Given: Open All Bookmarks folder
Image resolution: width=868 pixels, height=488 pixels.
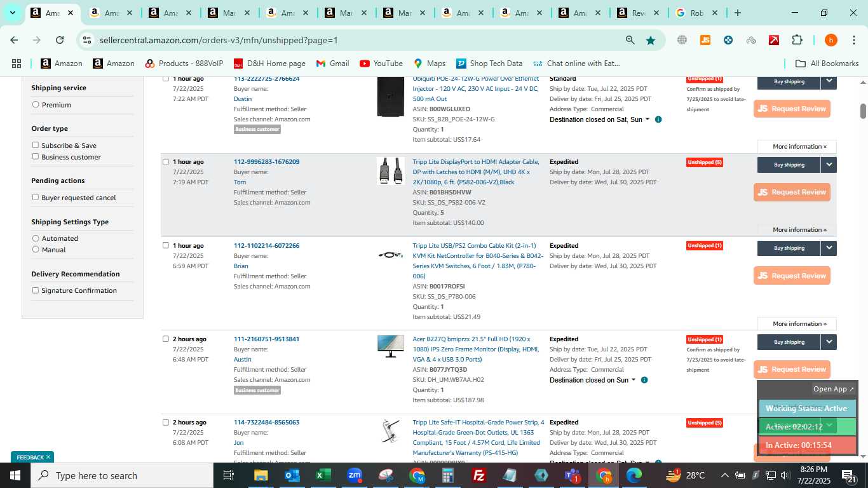Looking at the screenshot, I should [827, 64].
